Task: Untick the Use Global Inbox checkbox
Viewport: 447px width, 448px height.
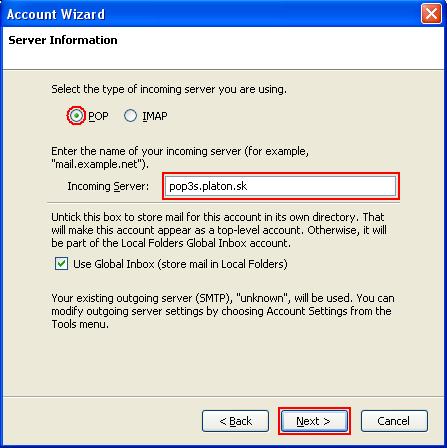Action: coord(61,264)
